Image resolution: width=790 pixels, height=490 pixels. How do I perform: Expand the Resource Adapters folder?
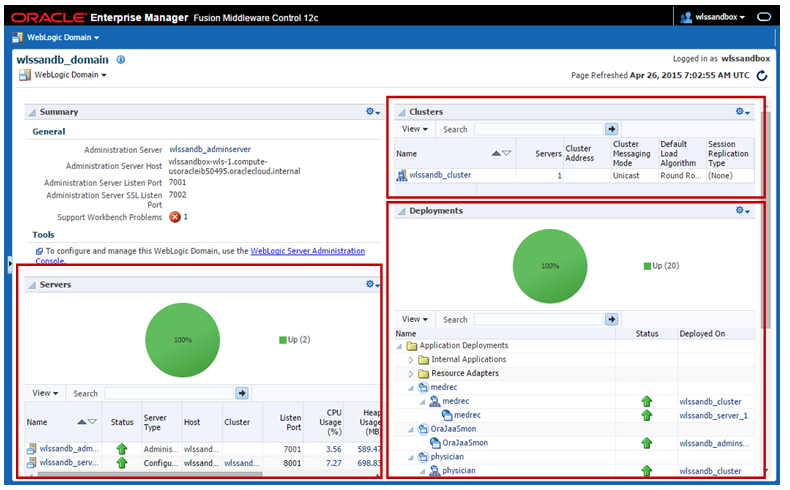tap(411, 374)
